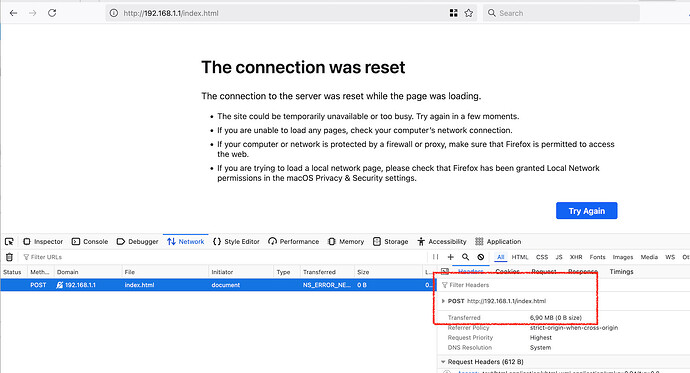The height and width of the screenshot is (373, 690).
Task: Click the Filter URLs input field
Action: click(224, 257)
